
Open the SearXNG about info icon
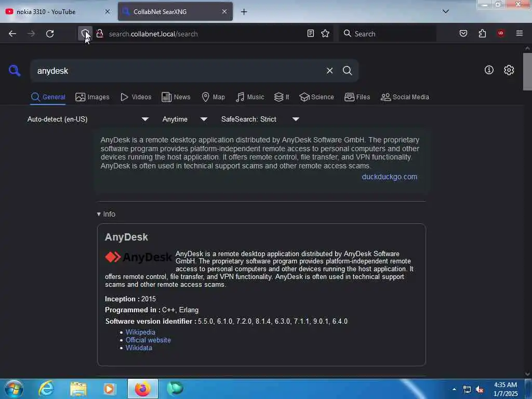tap(489, 70)
